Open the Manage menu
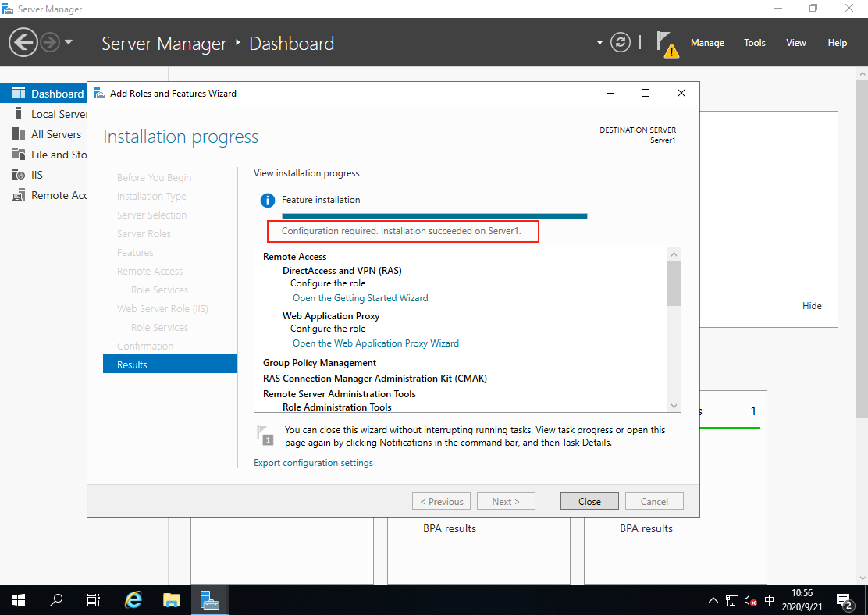 [x=707, y=43]
